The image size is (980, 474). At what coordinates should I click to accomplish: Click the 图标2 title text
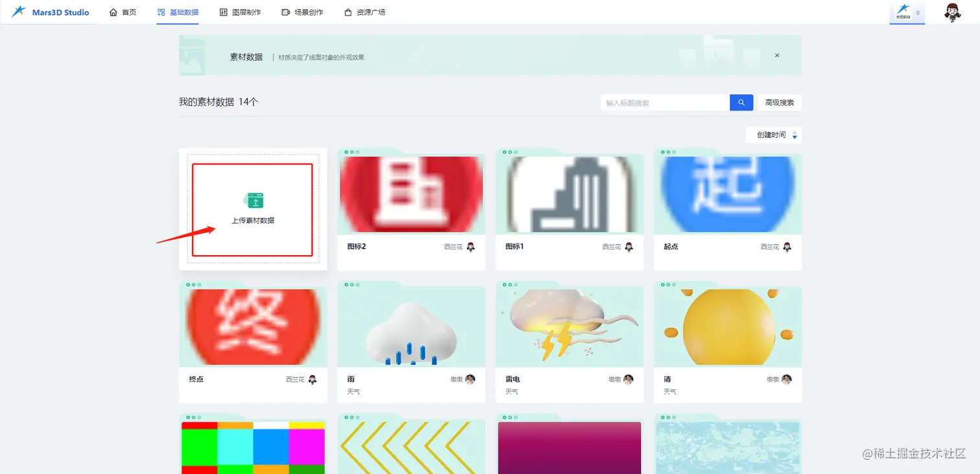click(356, 247)
